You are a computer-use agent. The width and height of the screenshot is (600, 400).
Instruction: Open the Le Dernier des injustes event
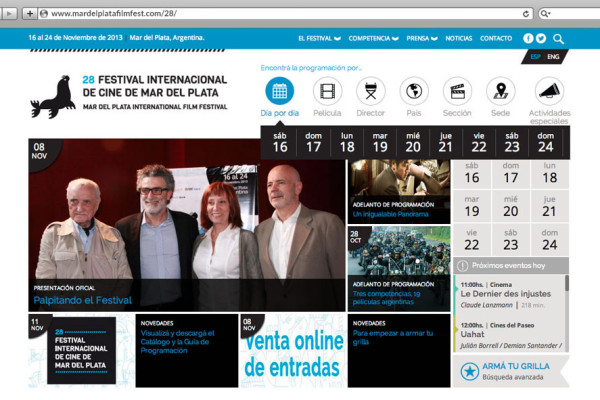pyautogui.click(x=506, y=294)
